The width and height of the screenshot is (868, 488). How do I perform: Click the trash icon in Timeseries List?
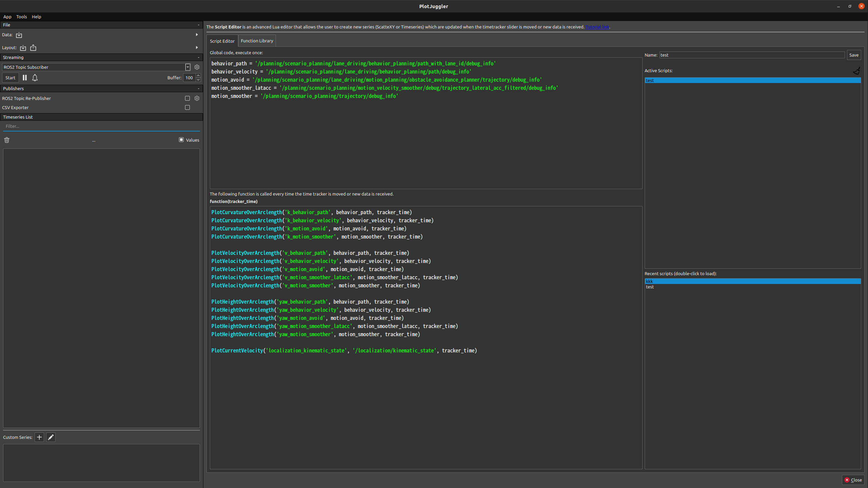7,140
